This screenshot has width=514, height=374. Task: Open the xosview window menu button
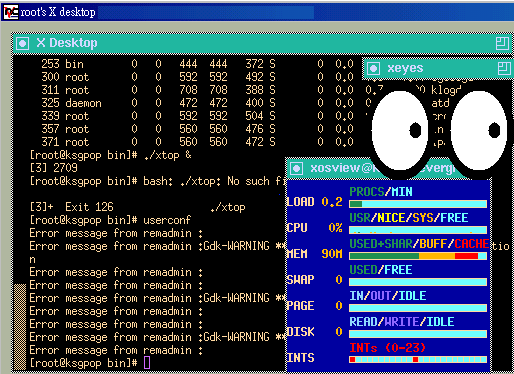click(x=296, y=168)
